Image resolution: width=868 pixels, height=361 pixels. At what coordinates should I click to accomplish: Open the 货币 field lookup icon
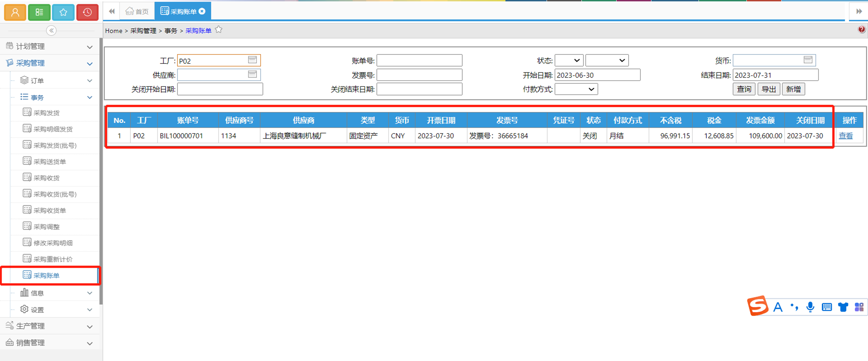coord(808,60)
